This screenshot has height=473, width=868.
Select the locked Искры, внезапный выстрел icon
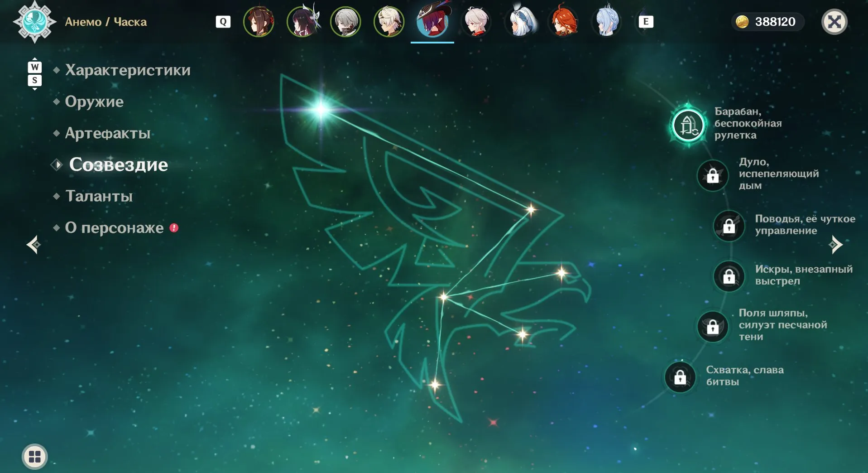729,276
